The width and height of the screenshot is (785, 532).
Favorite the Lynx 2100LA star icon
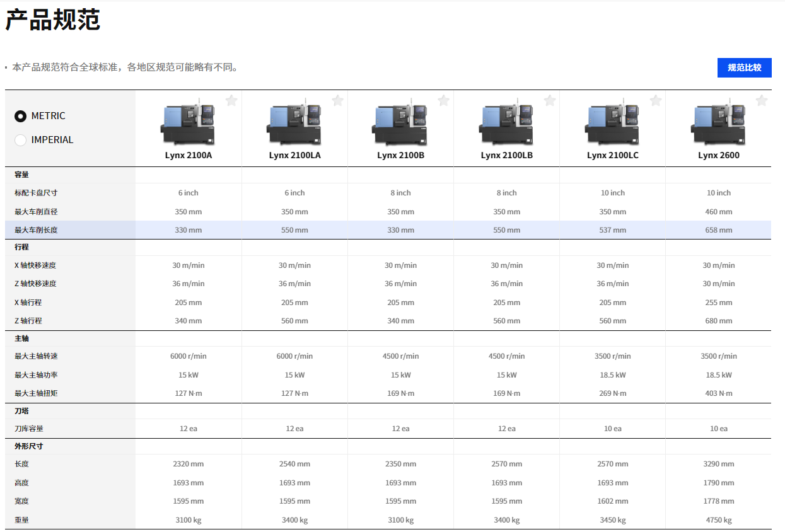337,100
